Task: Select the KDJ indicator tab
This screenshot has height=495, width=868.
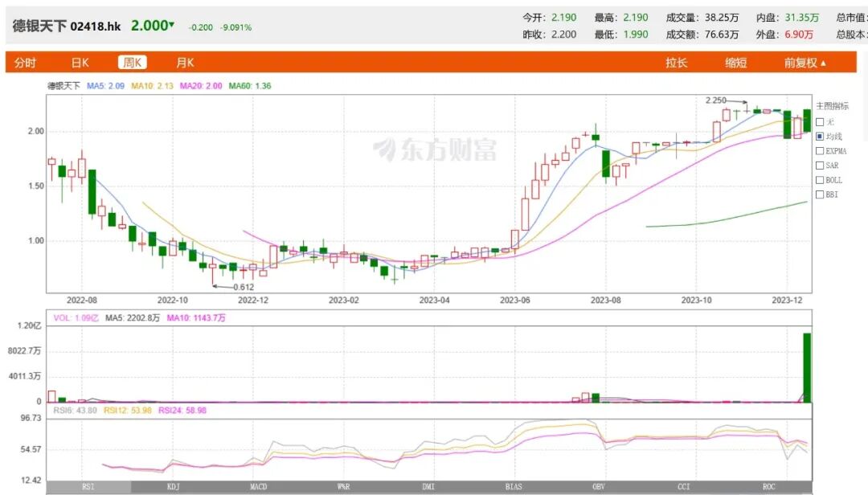Action: 174,487
